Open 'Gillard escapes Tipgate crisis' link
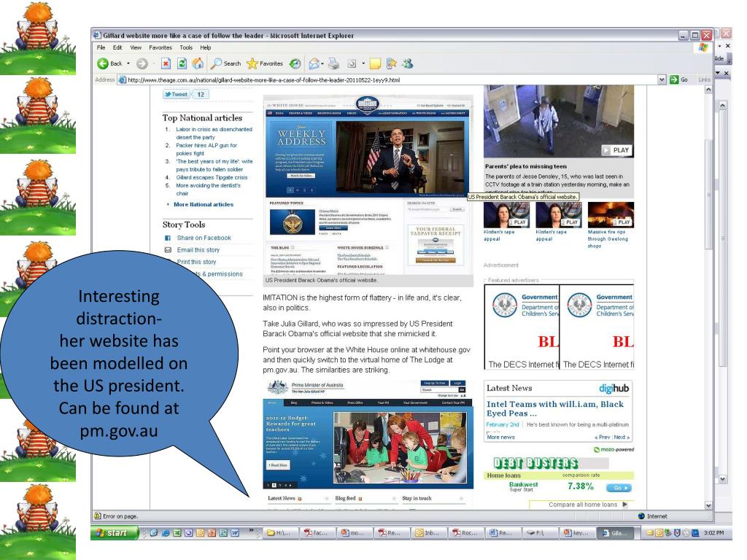This screenshot has width=747, height=560. (212, 178)
